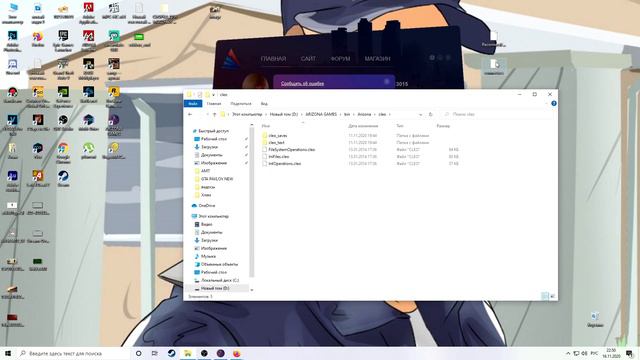Click taskbar search text box
640x360 pixels.
73,353
